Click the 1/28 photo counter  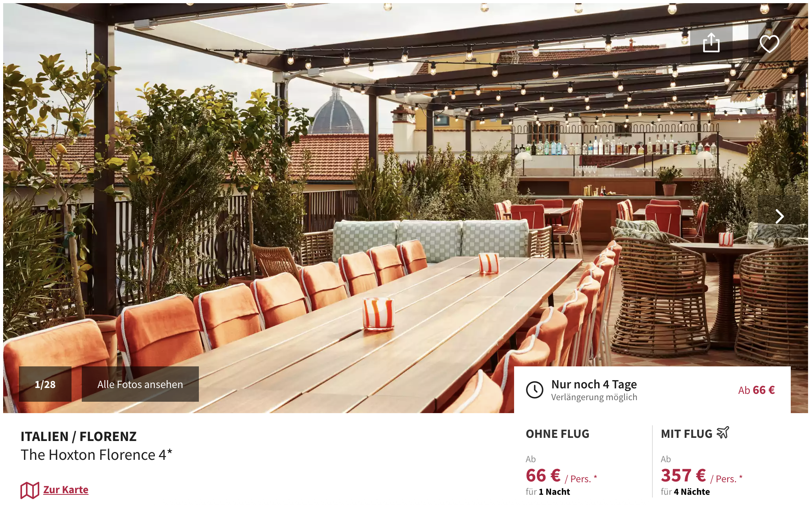click(x=45, y=384)
